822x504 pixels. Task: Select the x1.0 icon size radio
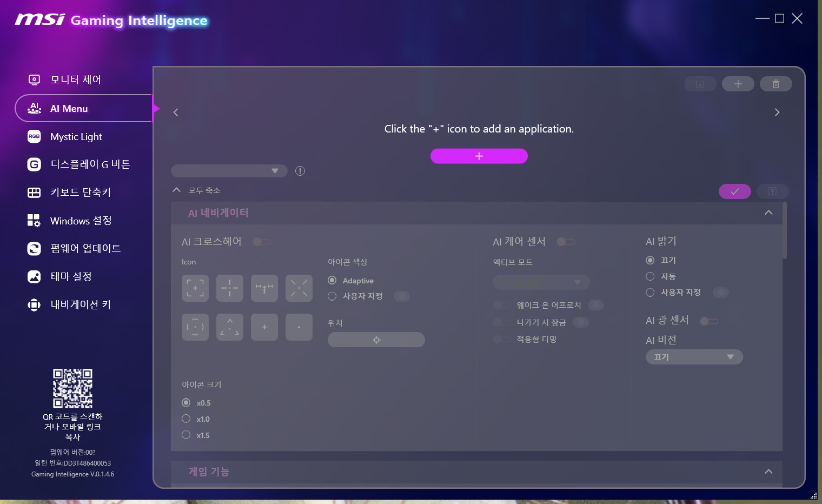pos(186,419)
